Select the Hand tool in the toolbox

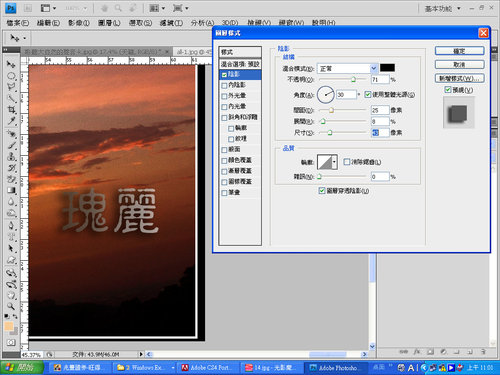click(x=11, y=295)
